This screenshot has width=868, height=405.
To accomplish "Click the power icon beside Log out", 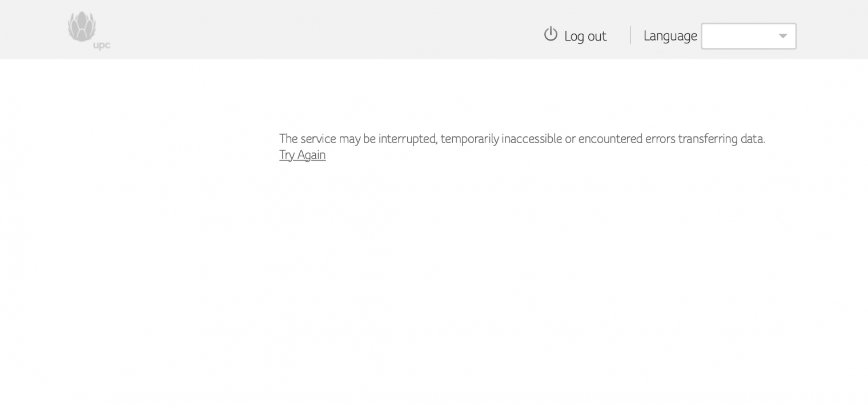I will click(x=550, y=34).
